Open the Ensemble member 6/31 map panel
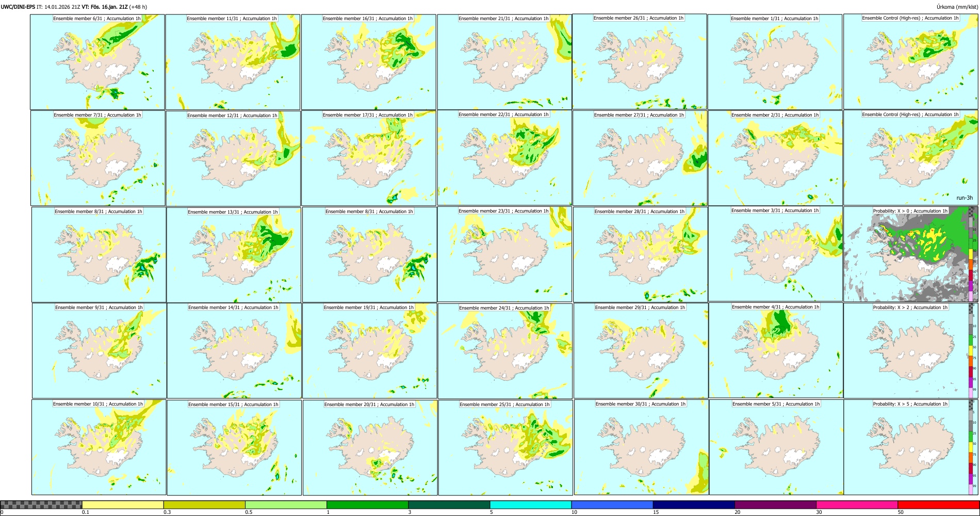Screen dimensions: 980x516 pos(97,62)
